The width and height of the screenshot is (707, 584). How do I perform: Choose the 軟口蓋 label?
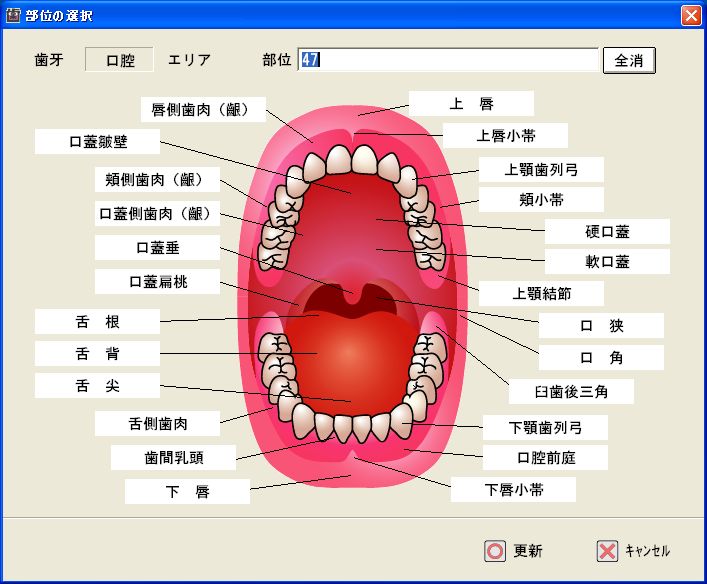607,261
